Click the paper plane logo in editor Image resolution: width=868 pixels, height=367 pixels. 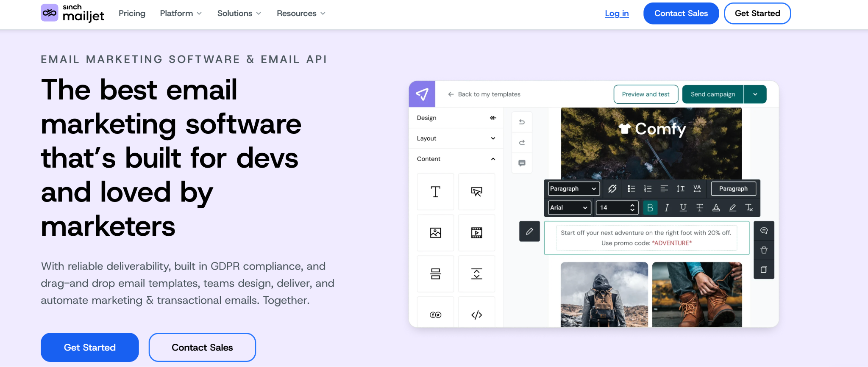pos(422,94)
